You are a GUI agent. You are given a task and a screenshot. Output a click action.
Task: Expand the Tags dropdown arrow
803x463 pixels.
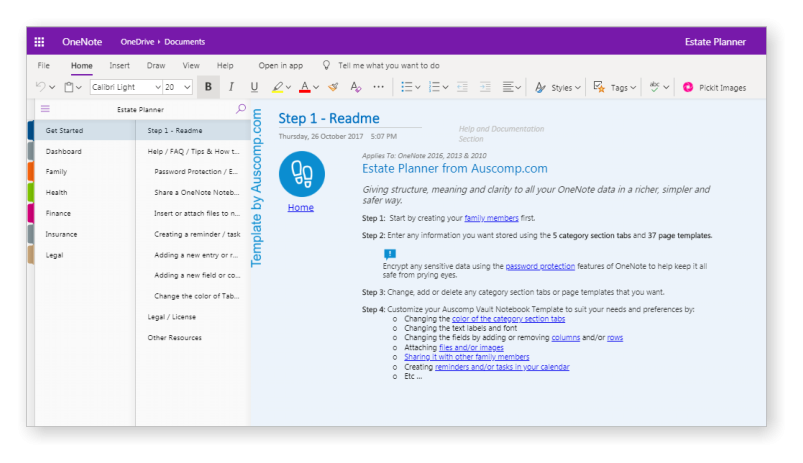633,88
